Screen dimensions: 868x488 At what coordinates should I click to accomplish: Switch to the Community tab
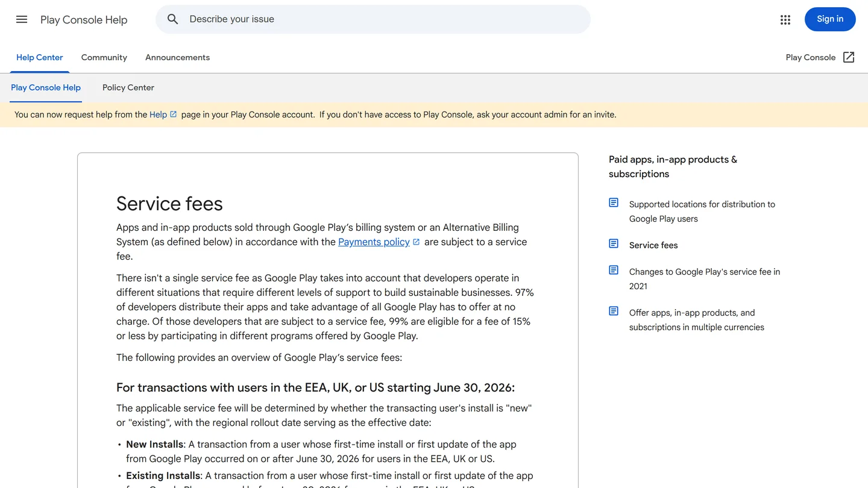point(104,57)
